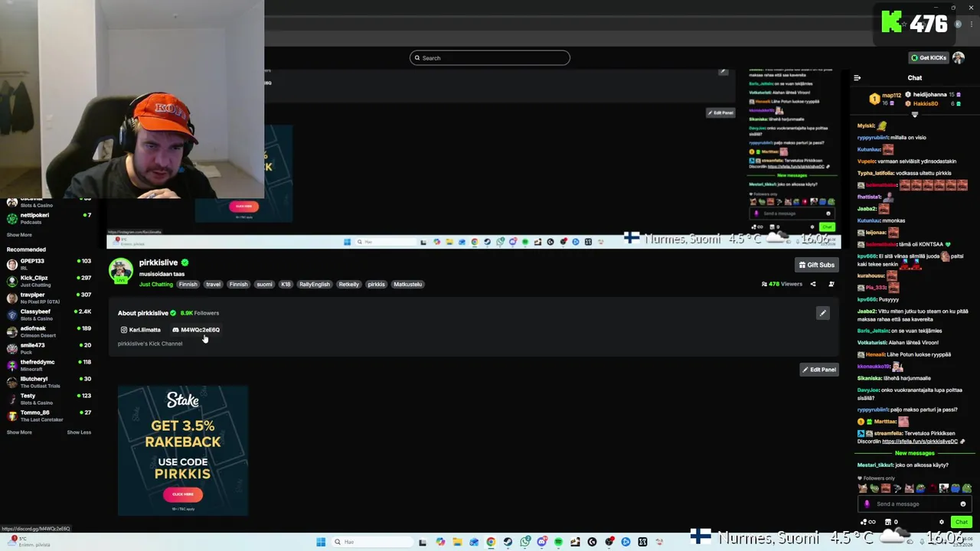Select the travel tag

pyautogui.click(x=213, y=285)
